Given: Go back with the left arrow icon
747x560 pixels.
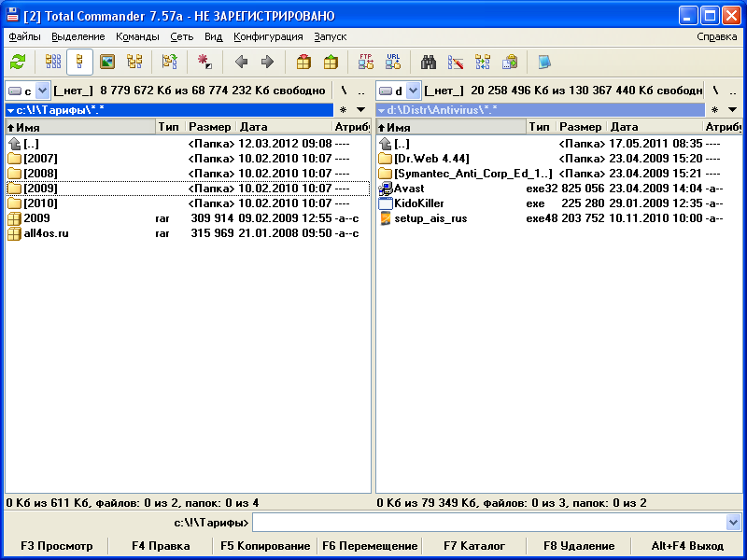Looking at the screenshot, I should pos(241,62).
